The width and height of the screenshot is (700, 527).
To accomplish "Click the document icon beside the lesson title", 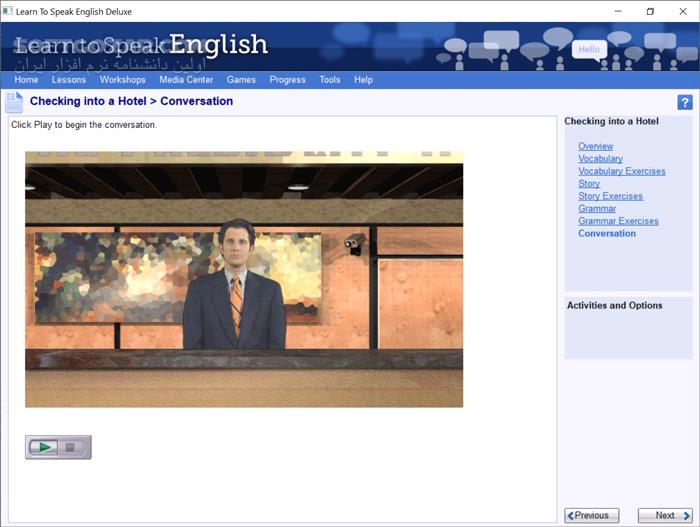I will [14, 102].
